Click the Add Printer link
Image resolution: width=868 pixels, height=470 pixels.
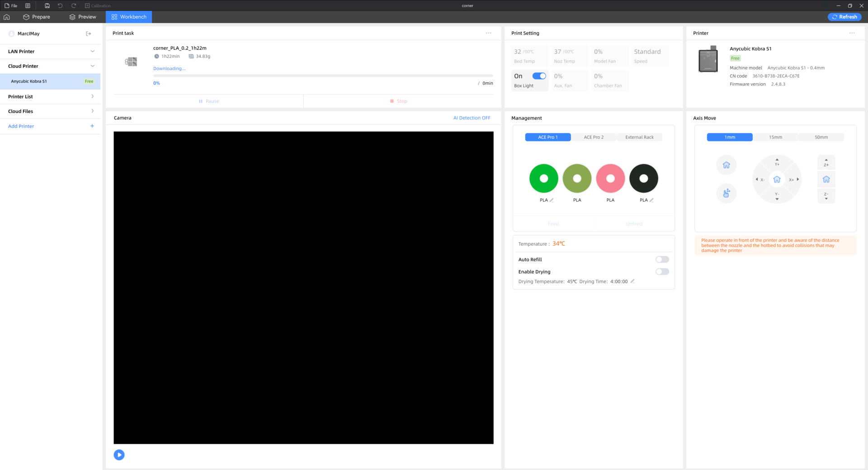coord(21,126)
